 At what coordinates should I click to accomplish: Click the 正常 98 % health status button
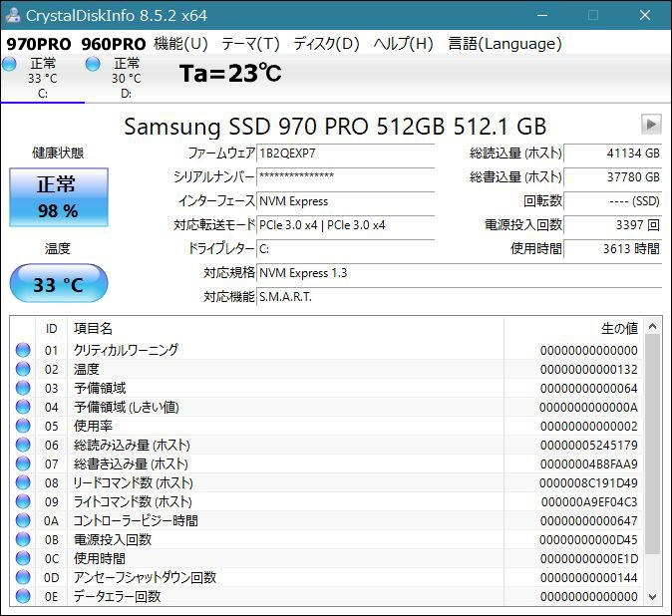[59, 197]
